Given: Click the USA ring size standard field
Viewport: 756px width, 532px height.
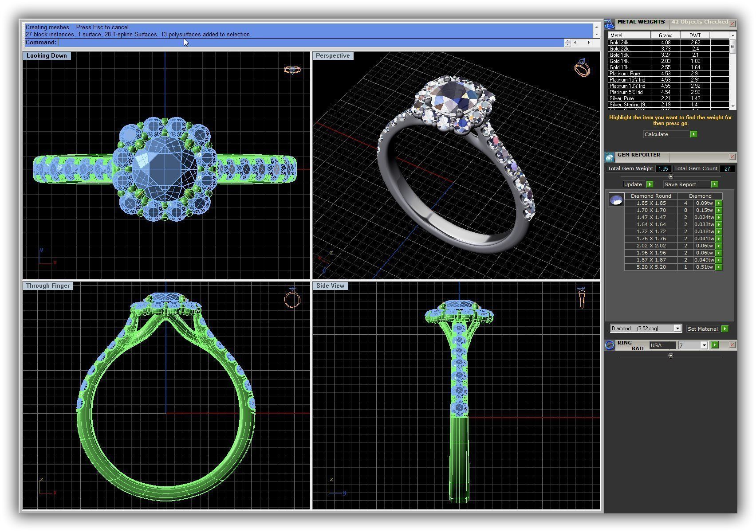Looking at the screenshot, I should [662, 345].
